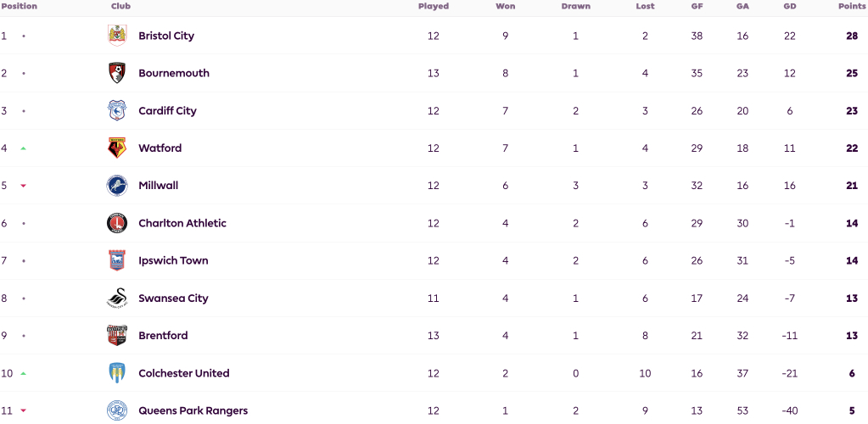The width and height of the screenshot is (868, 424).
Task: Select the Club column header
Action: point(120,6)
